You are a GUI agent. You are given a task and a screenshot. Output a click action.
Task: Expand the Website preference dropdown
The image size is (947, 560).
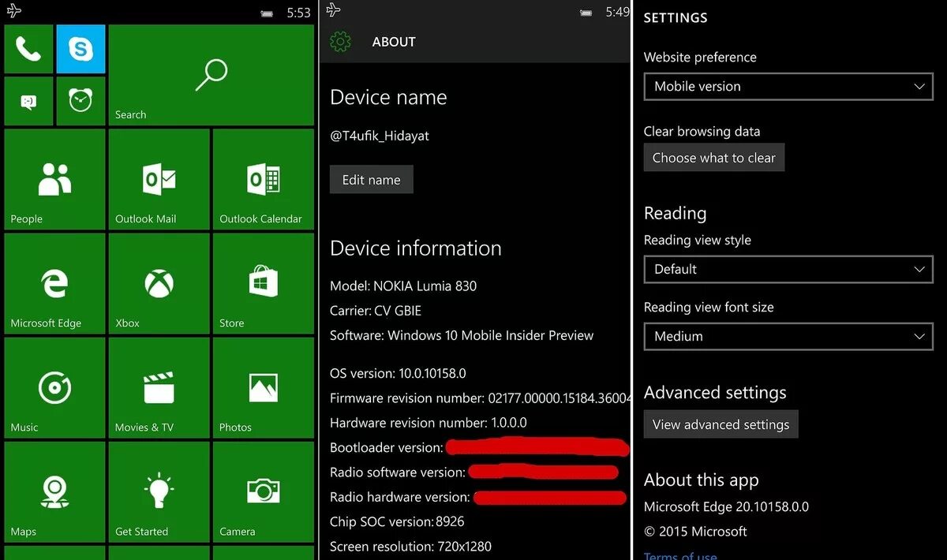pos(788,87)
